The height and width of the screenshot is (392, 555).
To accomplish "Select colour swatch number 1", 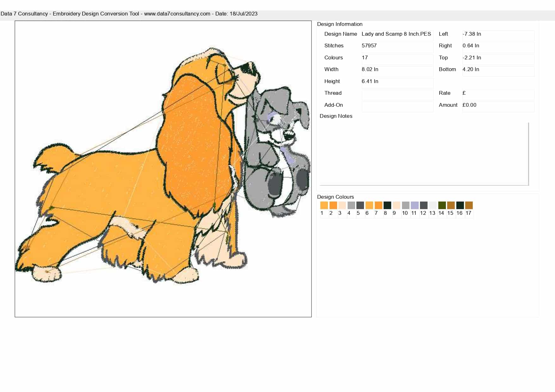I will pos(324,205).
